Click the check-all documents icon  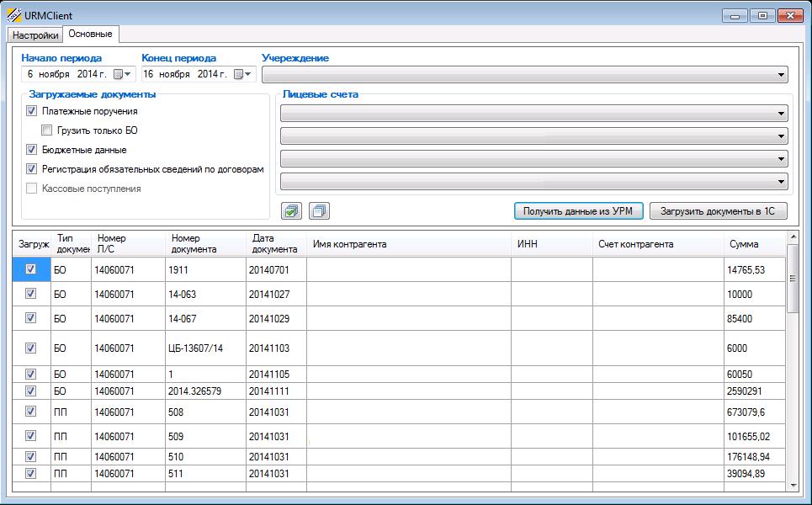[291, 210]
